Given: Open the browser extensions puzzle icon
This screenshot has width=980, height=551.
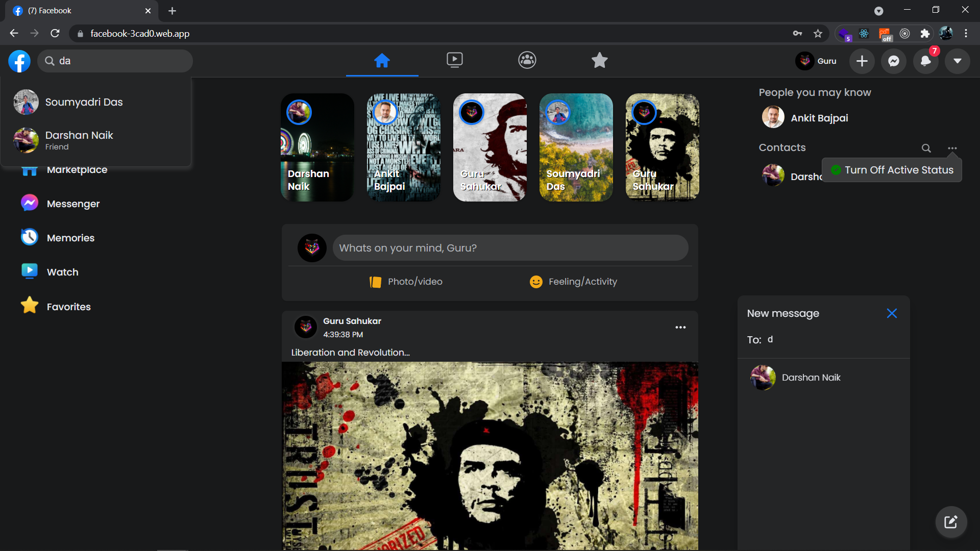Looking at the screenshot, I should pos(925,34).
